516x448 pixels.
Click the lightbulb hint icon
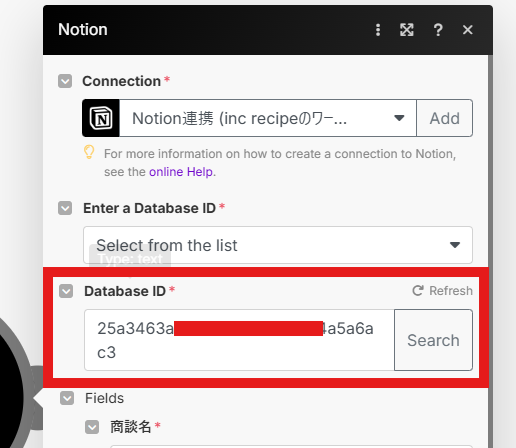tap(89, 152)
